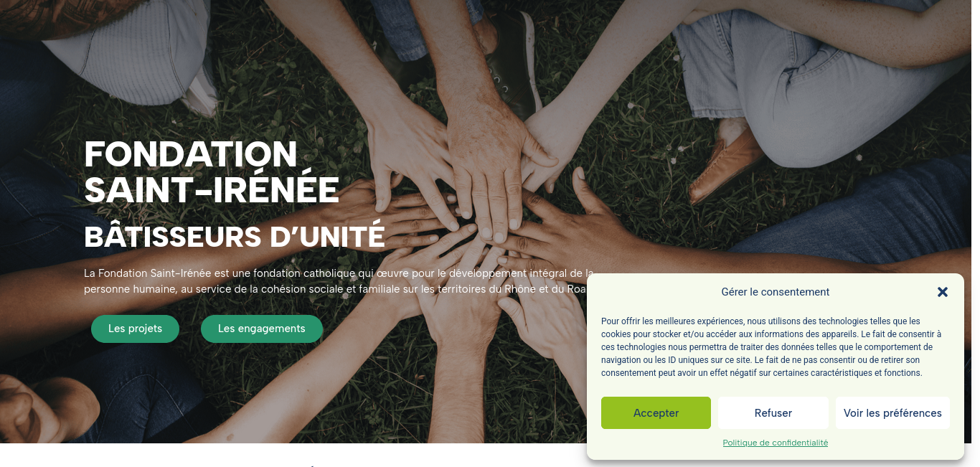The width and height of the screenshot is (980, 467).
Task: Click the word FONDATION in the title
Action: pos(191,154)
